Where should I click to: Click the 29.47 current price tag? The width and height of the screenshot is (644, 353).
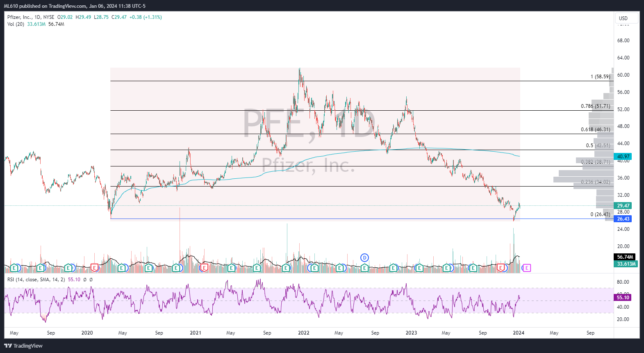point(623,206)
